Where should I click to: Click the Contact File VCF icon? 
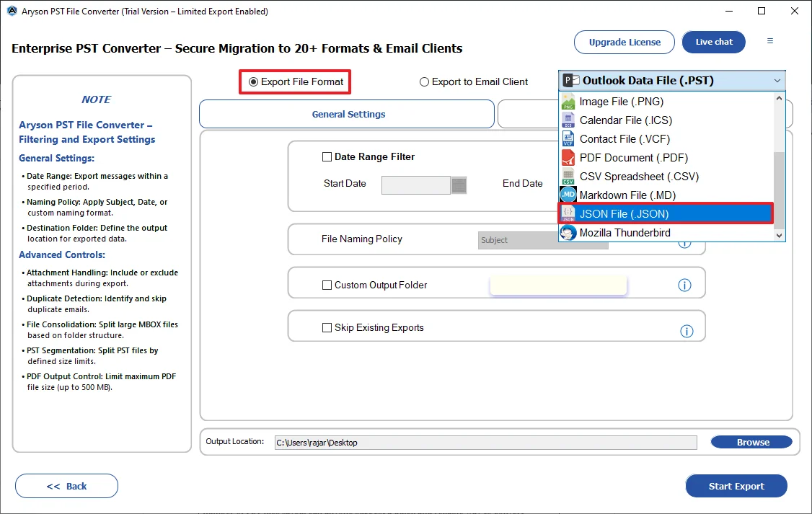point(568,138)
